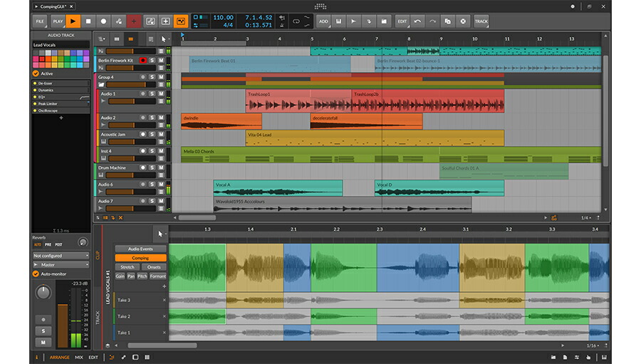Mute the Audio 6 track
Image resolution: width=641 pixels, height=364 pixels.
tap(161, 184)
